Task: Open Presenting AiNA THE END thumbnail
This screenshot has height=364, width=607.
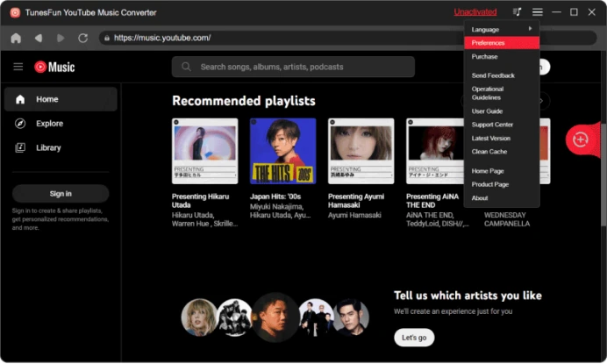Action: click(435, 151)
